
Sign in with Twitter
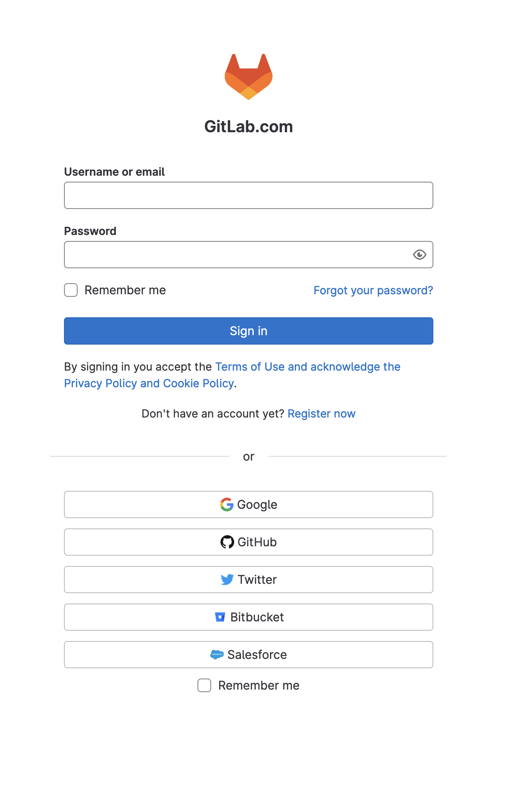(x=249, y=580)
